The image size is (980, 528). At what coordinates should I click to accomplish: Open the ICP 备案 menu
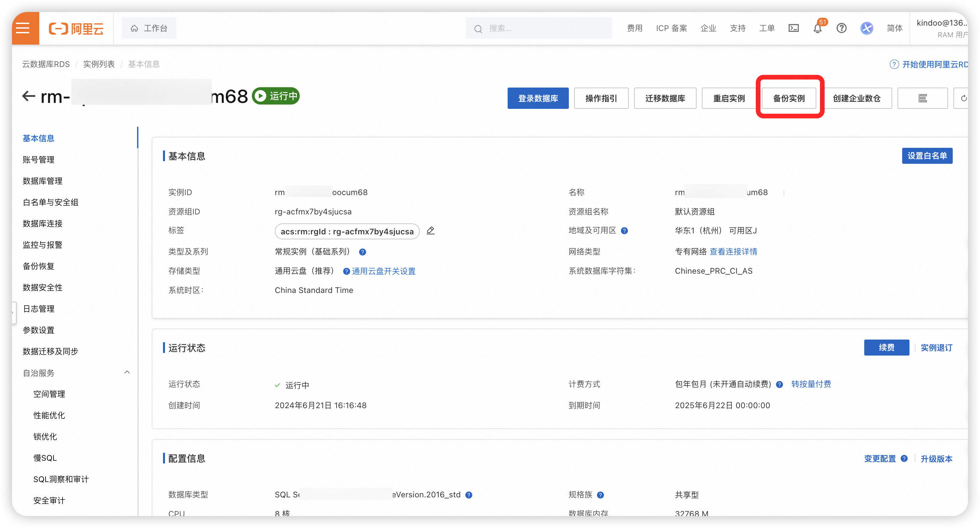(x=672, y=28)
